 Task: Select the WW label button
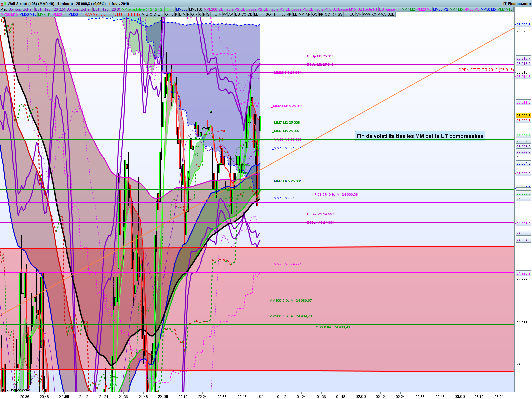point(366,14)
